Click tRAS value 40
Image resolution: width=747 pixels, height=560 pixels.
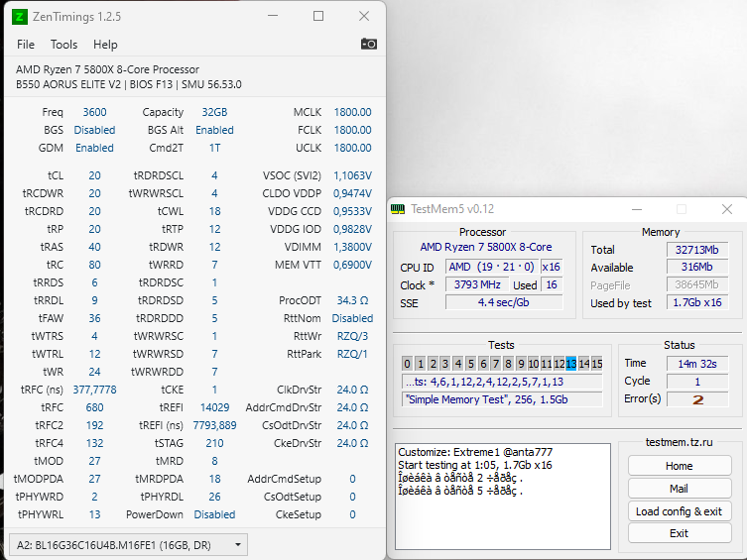click(95, 247)
